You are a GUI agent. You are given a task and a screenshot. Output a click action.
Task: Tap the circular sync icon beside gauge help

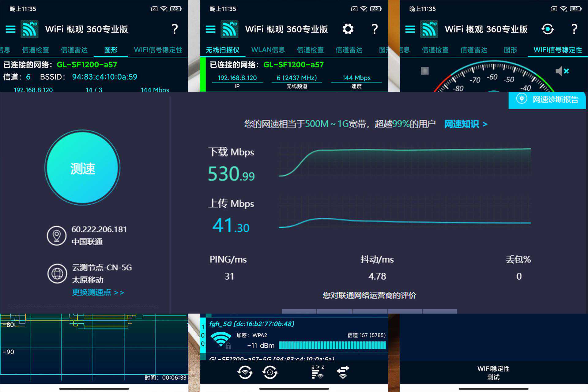pos(547,29)
